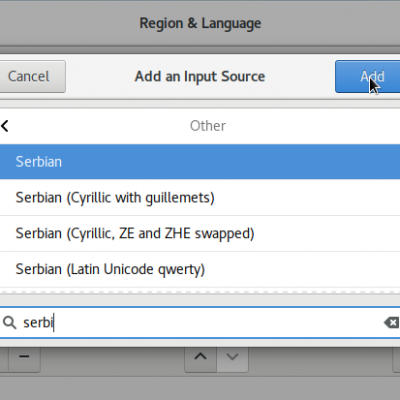
Task: Move input source up with up arrow
Action: tap(200, 357)
